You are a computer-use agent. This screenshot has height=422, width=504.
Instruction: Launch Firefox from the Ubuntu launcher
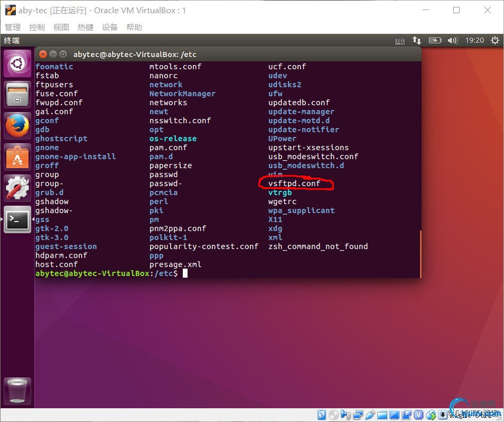click(17, 125)
